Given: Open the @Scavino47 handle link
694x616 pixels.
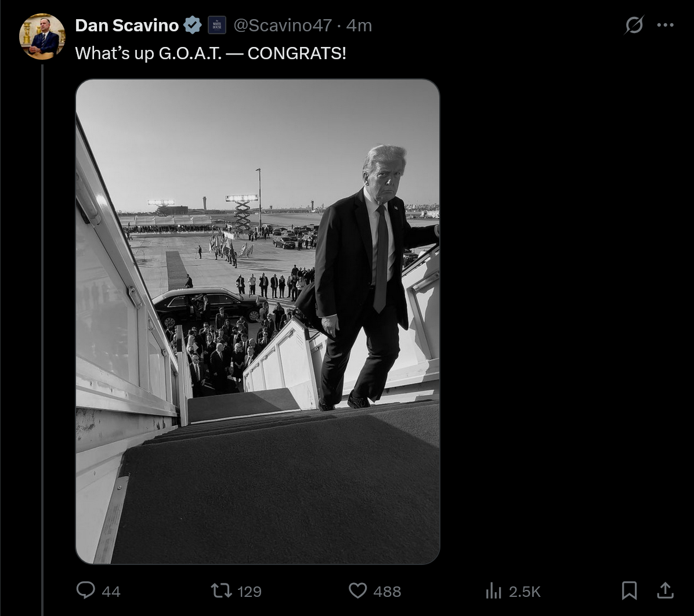Looking at the screenshot, I should pyautogui.click(x=283, y=26).
